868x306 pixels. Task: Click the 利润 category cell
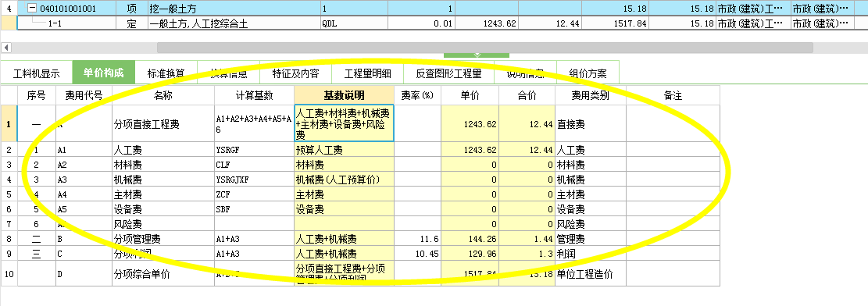(x=591, y=254)
